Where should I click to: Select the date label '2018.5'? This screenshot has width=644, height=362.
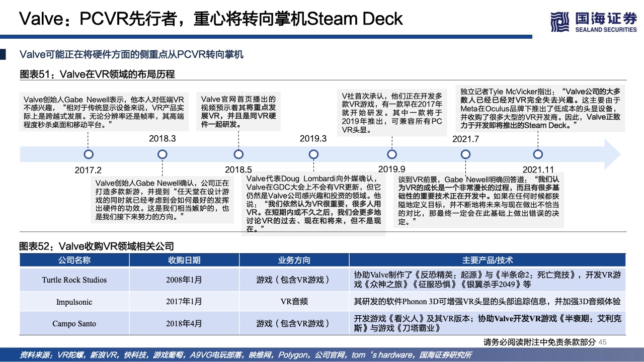238,170
